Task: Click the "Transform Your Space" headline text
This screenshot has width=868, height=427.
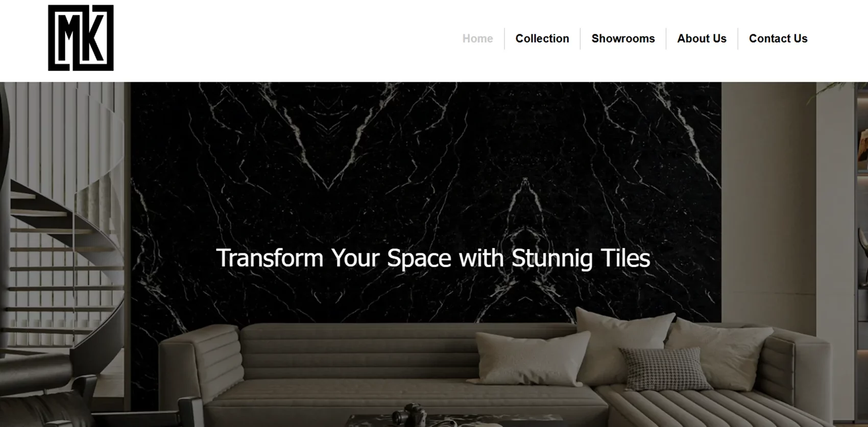Action: click(334, 258)
